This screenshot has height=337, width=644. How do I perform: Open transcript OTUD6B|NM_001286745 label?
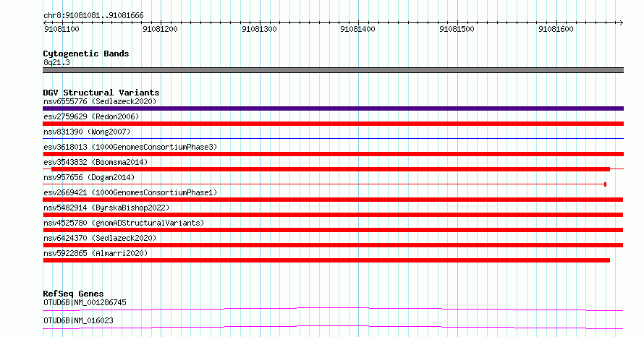(x=85, y=302)
